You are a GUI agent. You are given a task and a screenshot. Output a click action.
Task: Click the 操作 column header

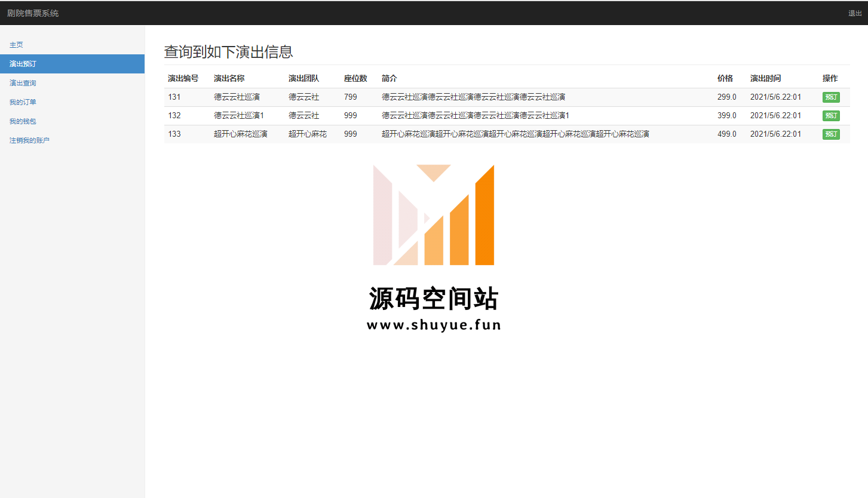click(830, 78)
